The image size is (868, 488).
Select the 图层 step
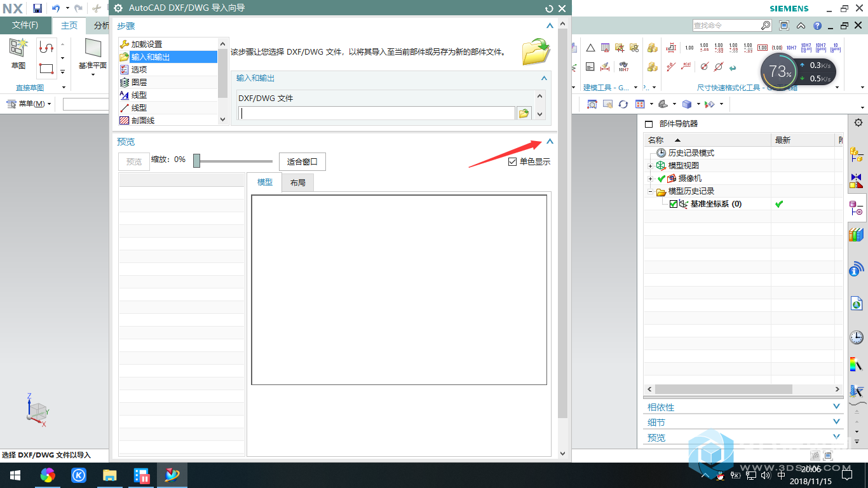click(x=168, y=82)
